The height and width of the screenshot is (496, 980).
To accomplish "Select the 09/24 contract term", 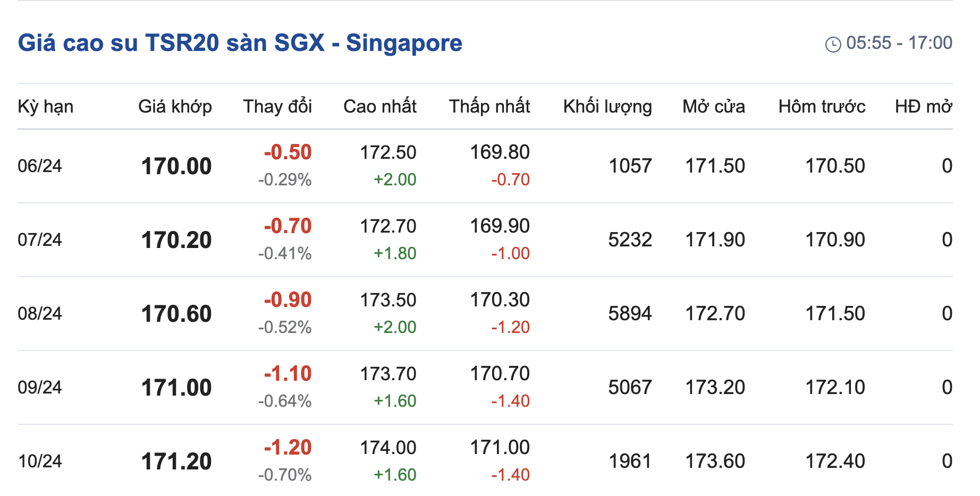I will (40, 388).
